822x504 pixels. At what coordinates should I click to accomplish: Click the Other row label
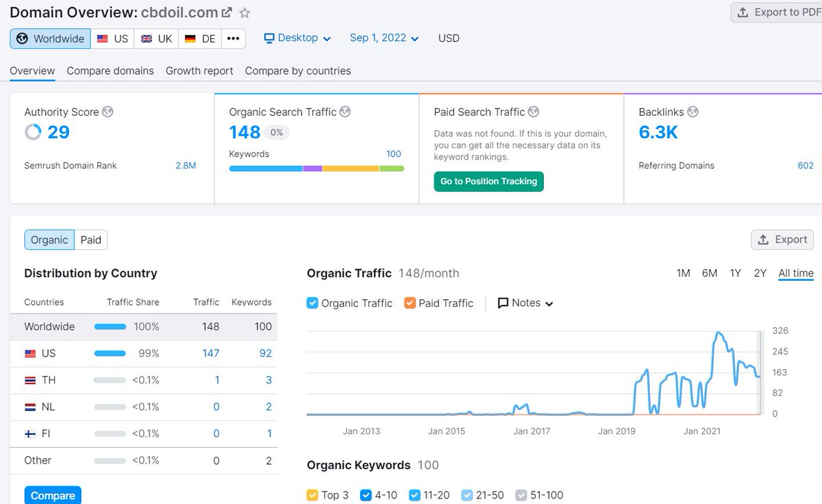[x=38, y=460]
